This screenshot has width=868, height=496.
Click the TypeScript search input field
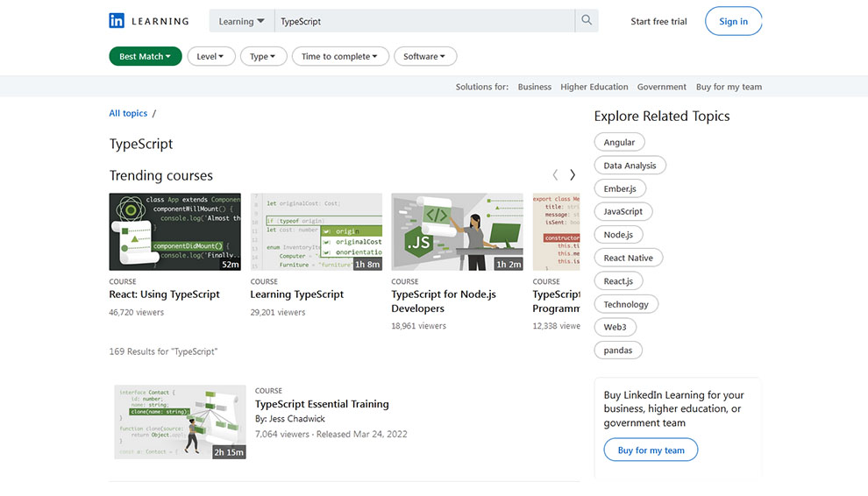pos(424,21)
